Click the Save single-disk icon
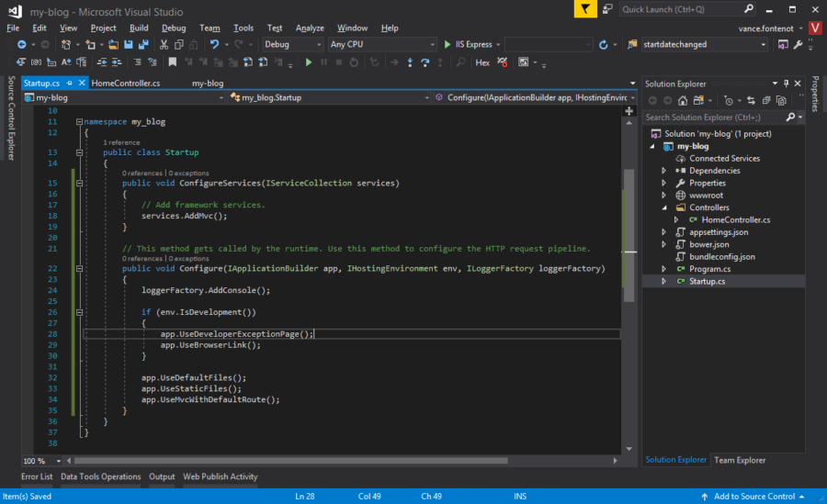Viewport: 827px width, 504px height. pyautogui.click(x=128, y=45)
